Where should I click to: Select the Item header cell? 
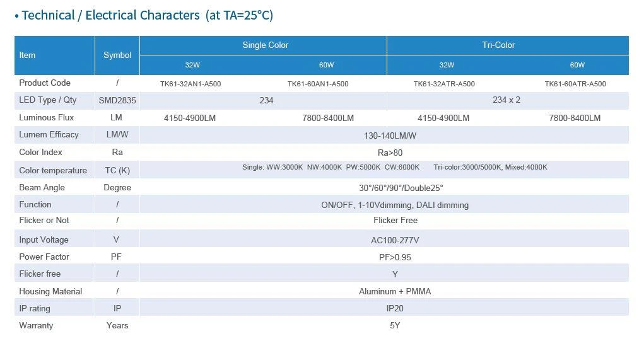pos(55,55)
